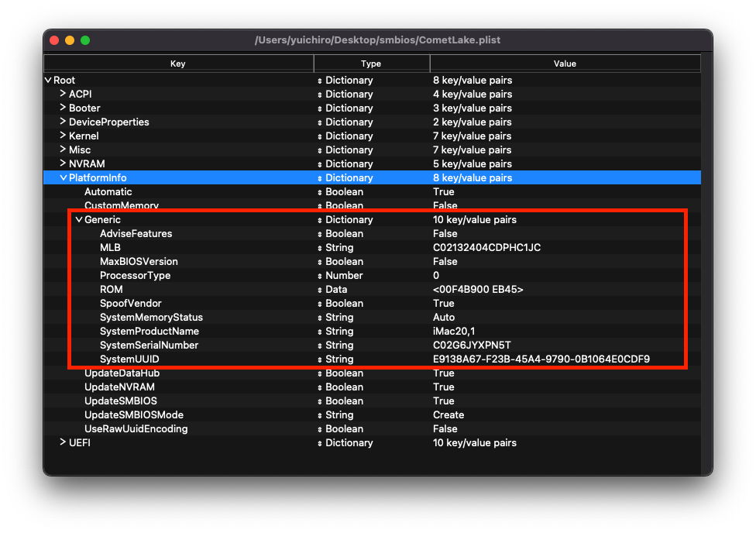
Task: Open type stepper for ROM row
Action: pos(320,290)
